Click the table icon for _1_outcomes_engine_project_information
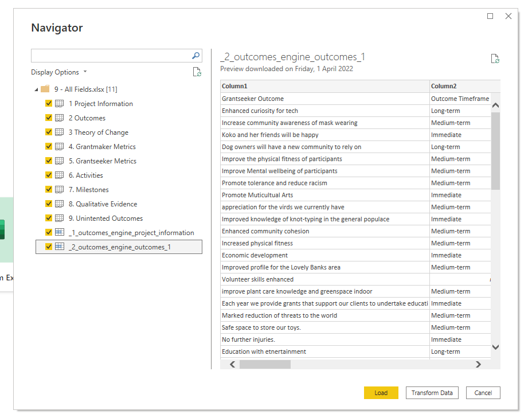 click(60, 233)
